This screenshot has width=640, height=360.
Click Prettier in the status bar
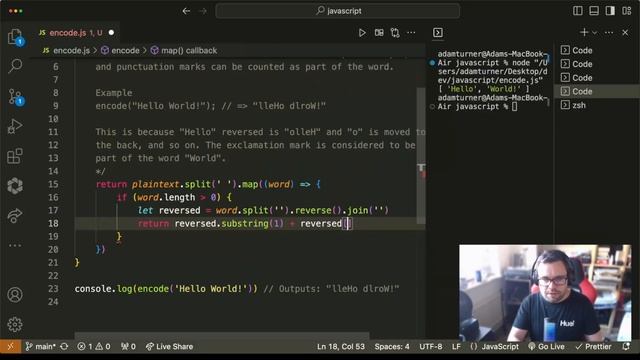coord(593,347)
